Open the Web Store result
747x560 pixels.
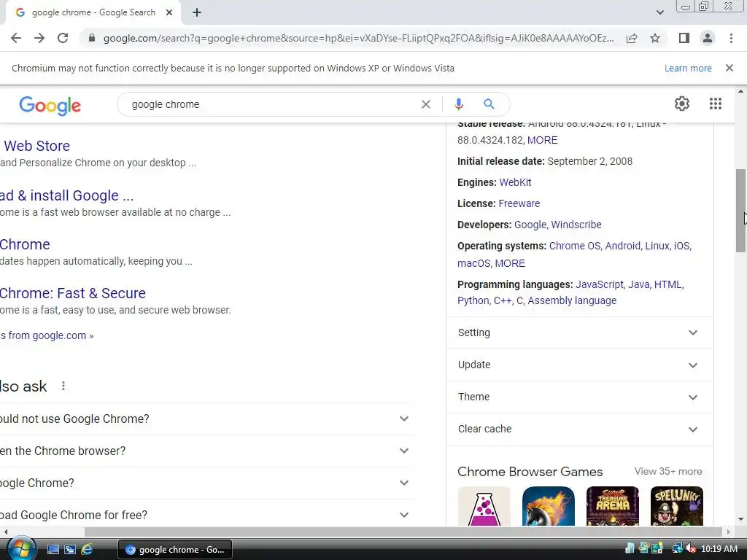pyautogui.click(x=36, y=146)
